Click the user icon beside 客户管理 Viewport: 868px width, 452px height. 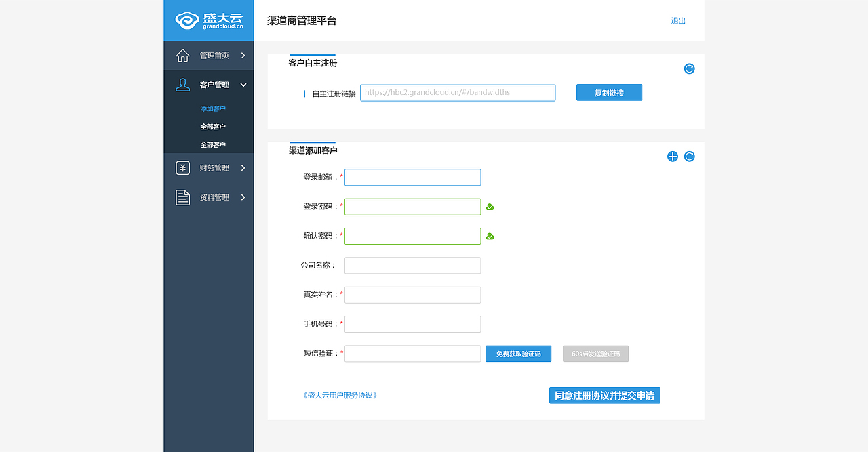[182, 85]
